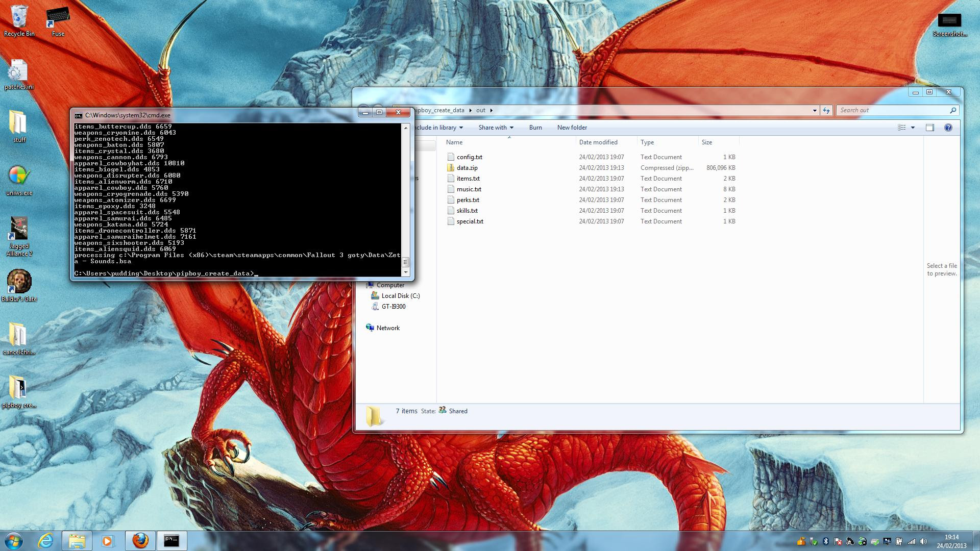
Task: Click the display monitor tray icon
Action: click(x=887, y=541)
